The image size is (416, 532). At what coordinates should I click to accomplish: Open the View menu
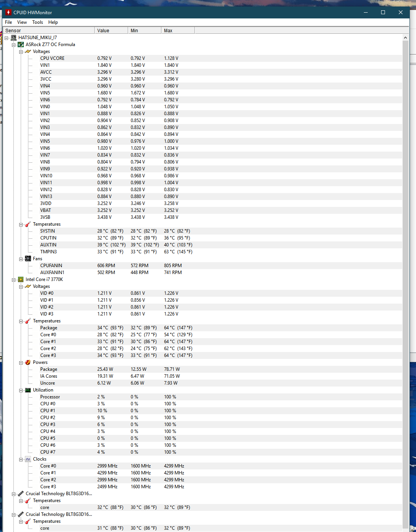(22, 22)
